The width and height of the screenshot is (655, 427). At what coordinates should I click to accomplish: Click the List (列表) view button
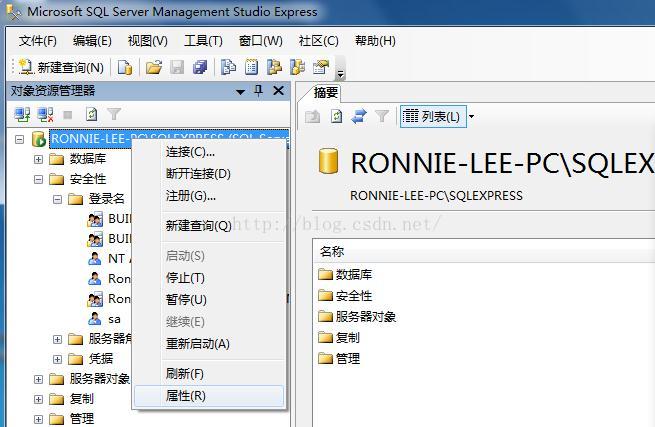pos(433,116)
